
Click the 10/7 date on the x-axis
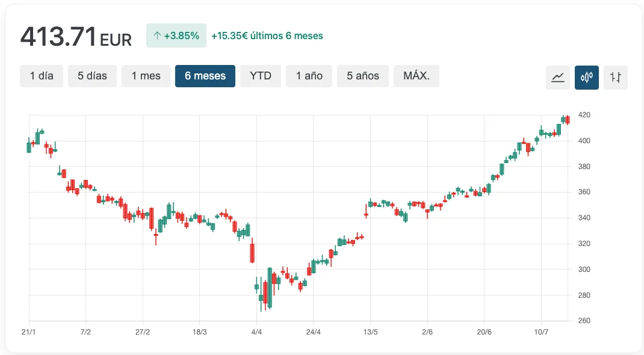[541, 332]
